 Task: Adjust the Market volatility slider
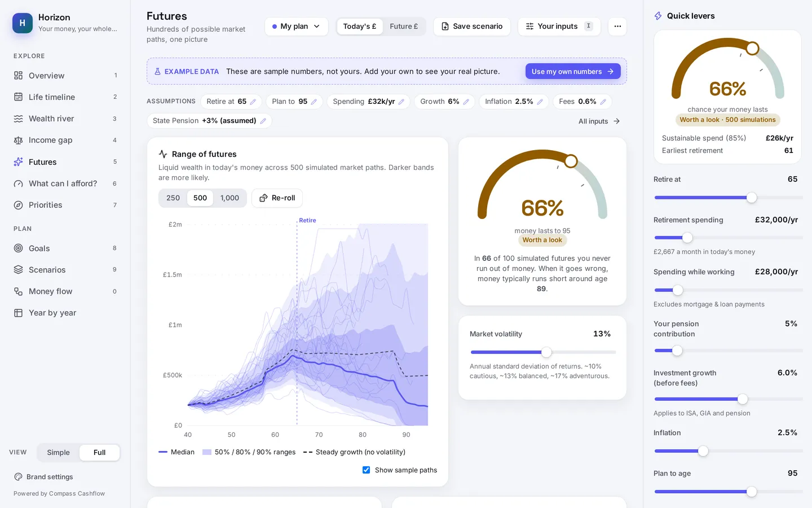542,352
